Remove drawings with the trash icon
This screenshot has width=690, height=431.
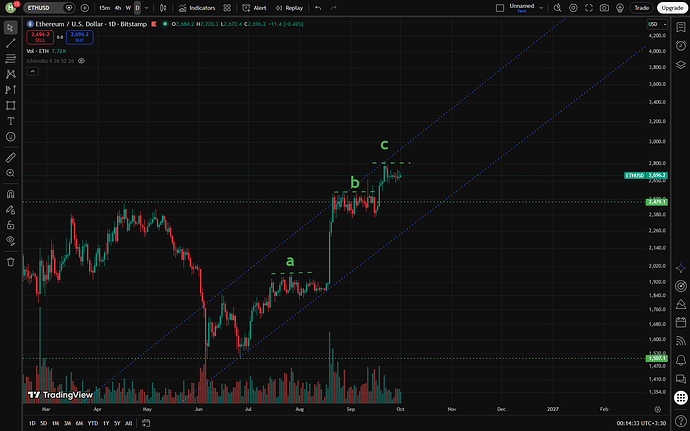click(11, 262)
